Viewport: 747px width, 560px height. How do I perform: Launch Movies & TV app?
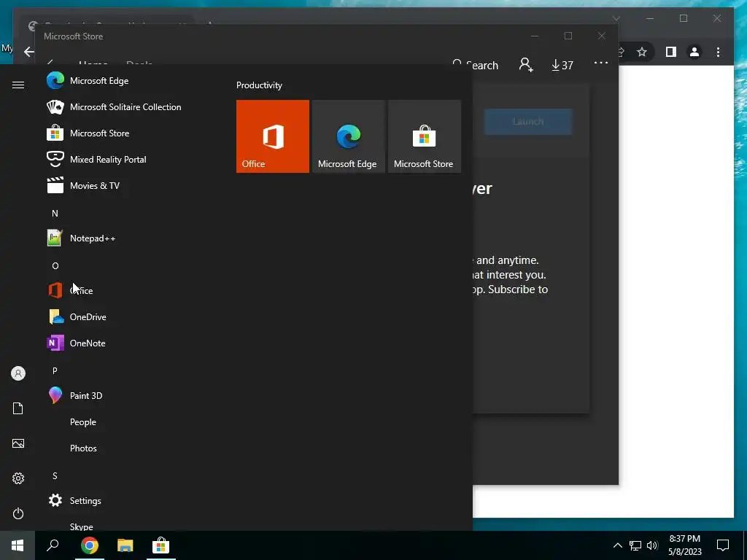[x=83, y=186]
